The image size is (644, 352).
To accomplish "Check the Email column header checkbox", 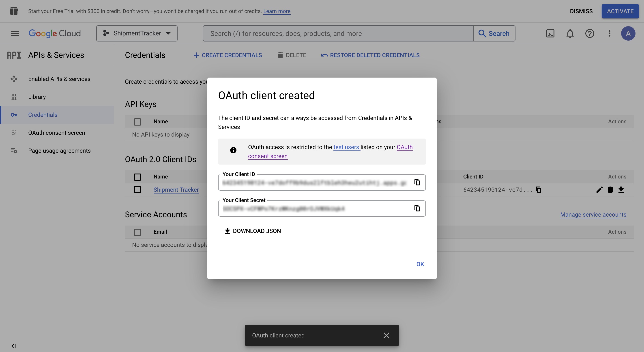I will pos(137,232).
